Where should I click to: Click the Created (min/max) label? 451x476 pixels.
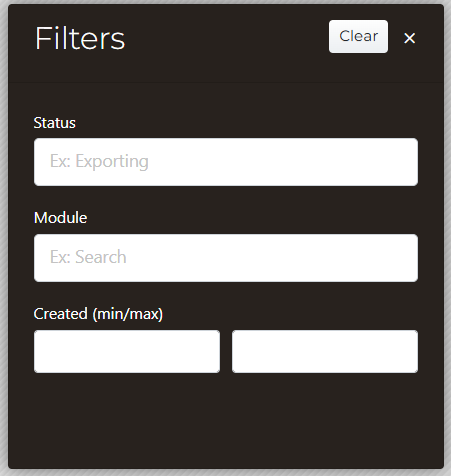98,314
